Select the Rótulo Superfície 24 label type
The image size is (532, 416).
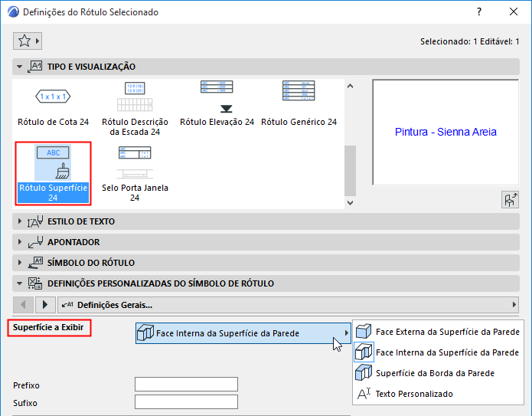click(54, 174)
